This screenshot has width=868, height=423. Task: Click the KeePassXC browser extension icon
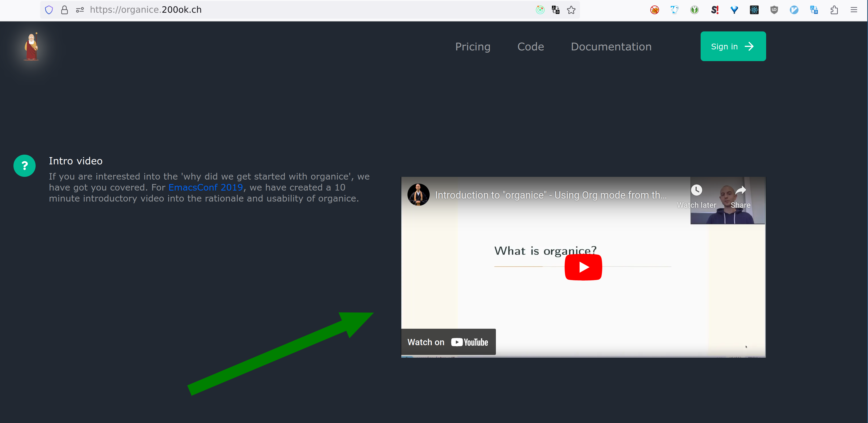pos(694,10)
